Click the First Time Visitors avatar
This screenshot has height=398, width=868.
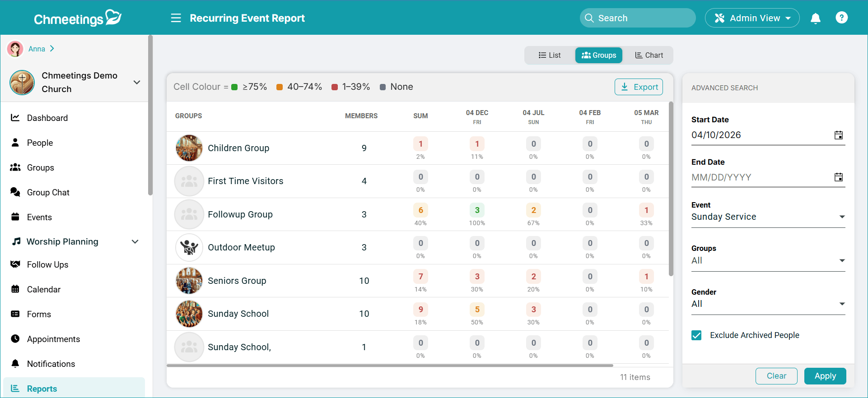pos(189,181)
